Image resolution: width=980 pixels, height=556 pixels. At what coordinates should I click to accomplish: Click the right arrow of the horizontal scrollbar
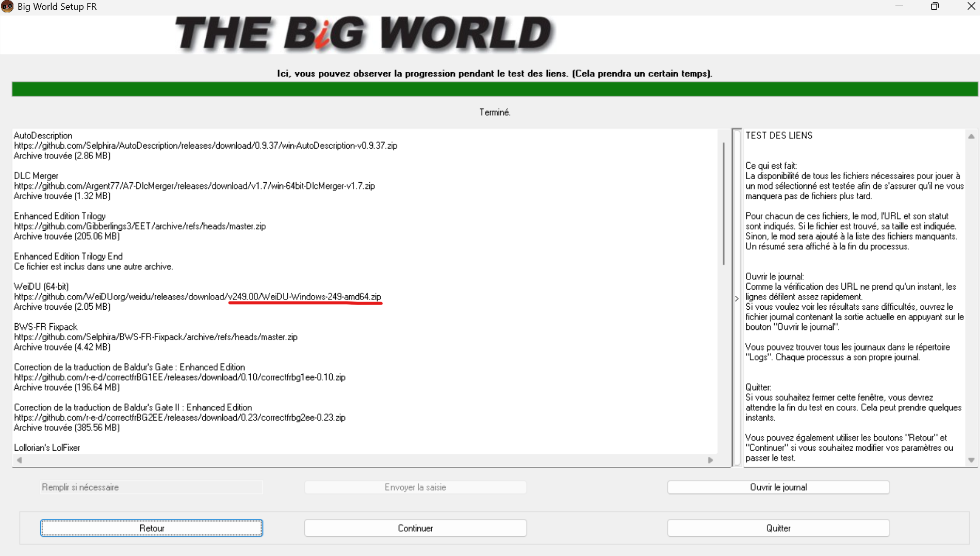point(710,460)
